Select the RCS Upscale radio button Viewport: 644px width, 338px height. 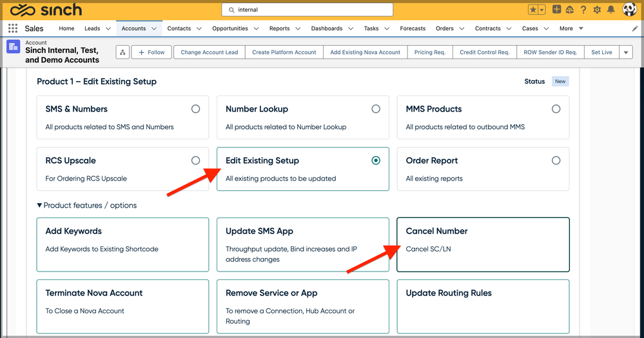tap(195, 161)
